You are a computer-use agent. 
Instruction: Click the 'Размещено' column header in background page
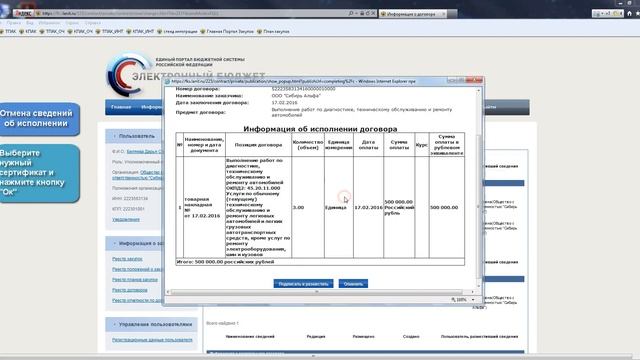tap(363, 337)
